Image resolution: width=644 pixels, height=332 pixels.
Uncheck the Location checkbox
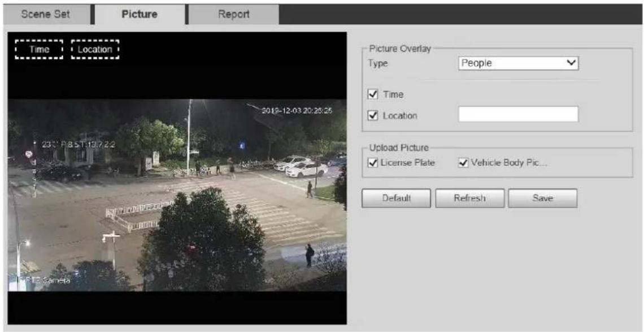pos(373,115)
